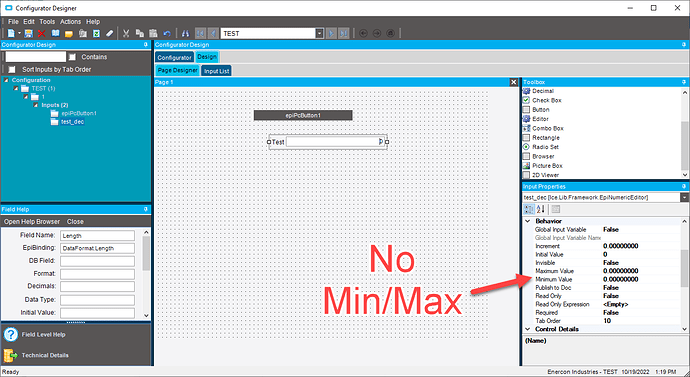Click the Save icon in the toolbar
The image size is (690, 377).
pyautogui.click(x=29, y=33)
